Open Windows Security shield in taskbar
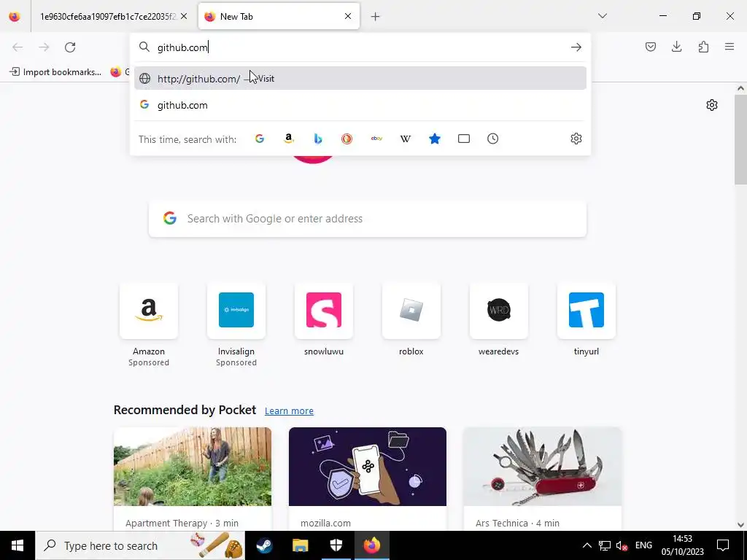The image size is (747, 560). (x=336, y=545)
